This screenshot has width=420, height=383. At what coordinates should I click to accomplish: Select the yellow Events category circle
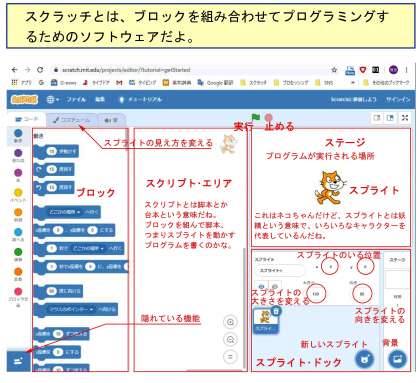(18, 192)
